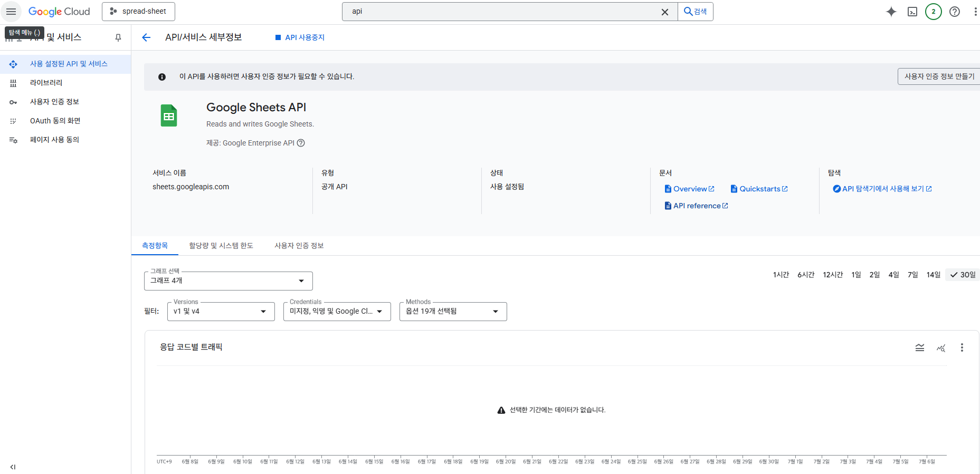Open the Overview documentation link
This screenshot has height=474, width=980.
[689, 189]
